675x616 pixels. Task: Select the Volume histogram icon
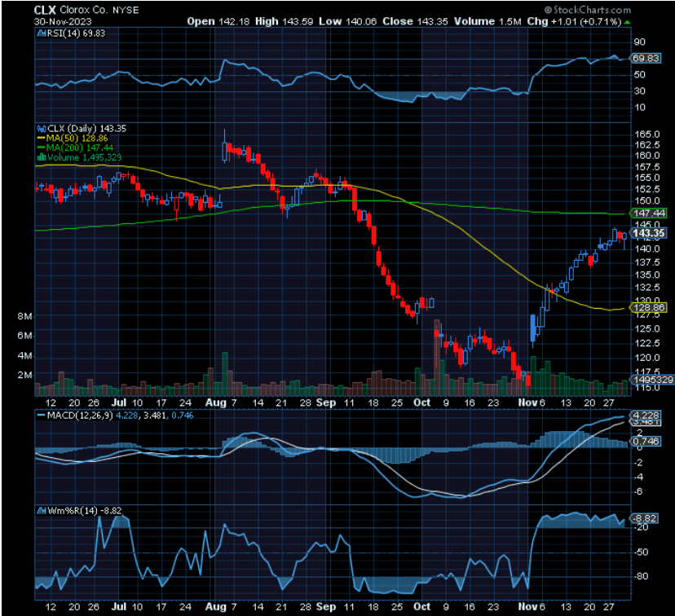coord(40,156)
